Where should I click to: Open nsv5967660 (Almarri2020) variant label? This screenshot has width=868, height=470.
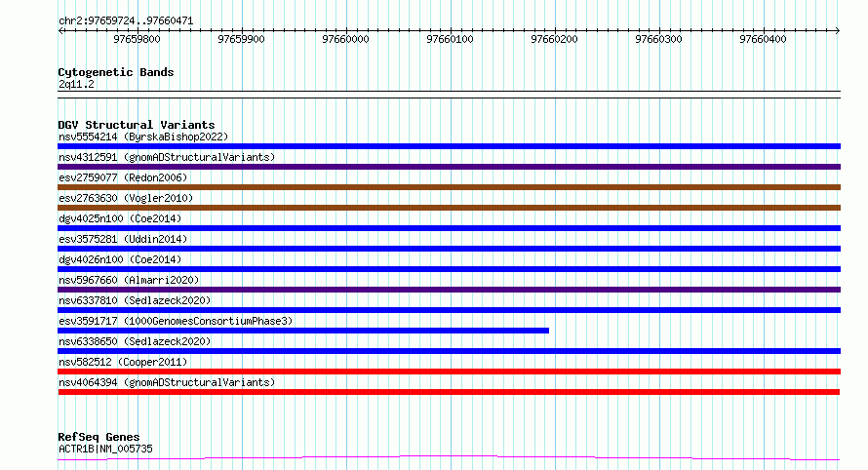coord(129,280)
